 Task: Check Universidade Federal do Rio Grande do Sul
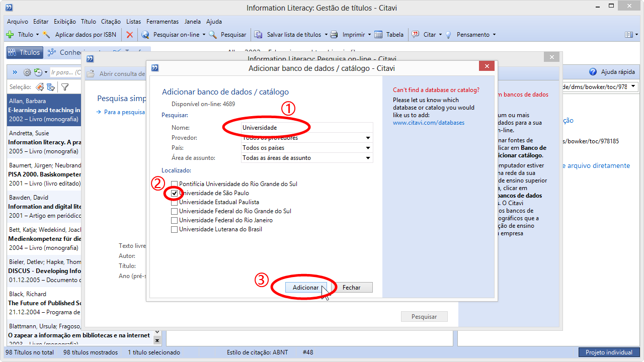coord(175,211)
